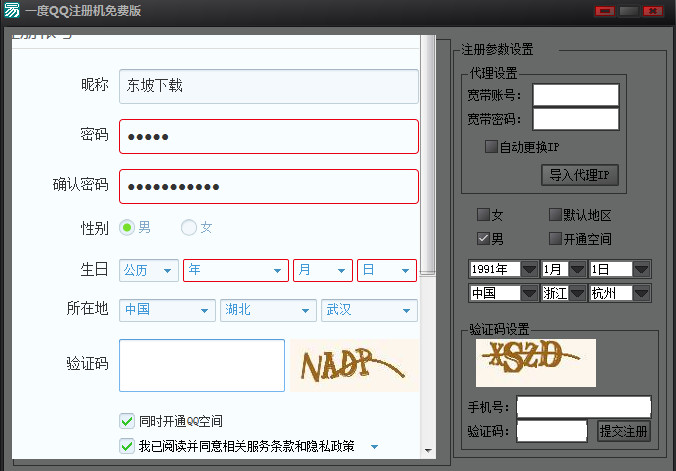Click the 导入代理IP button
The width and height of the screenshot is (676, 471).
pyautogui.click(x=580, y=175)
